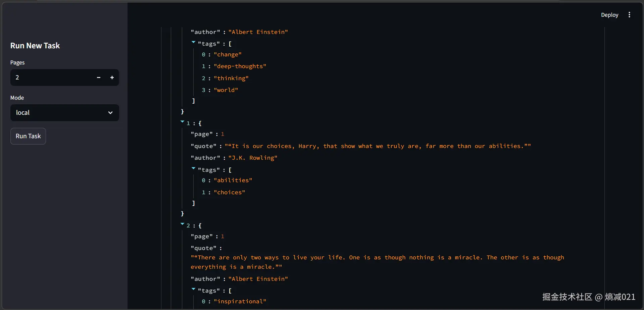This screenshot has height=310, width=644.
Task: Collapse the J.K. Rowling tags array
Action: pos(194,168)
